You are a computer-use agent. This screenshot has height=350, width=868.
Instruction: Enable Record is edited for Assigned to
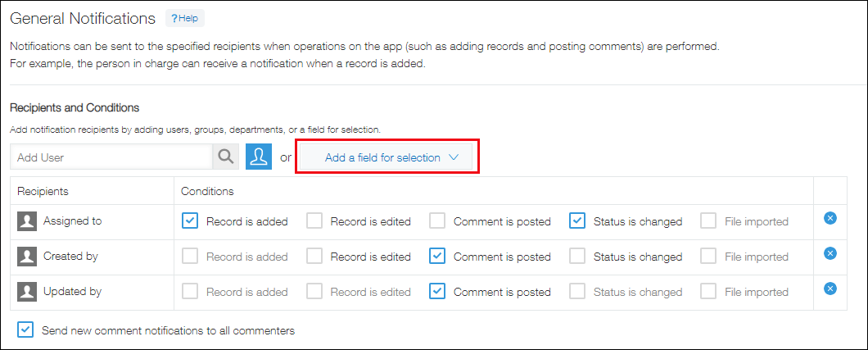click(x=314, y=220)
